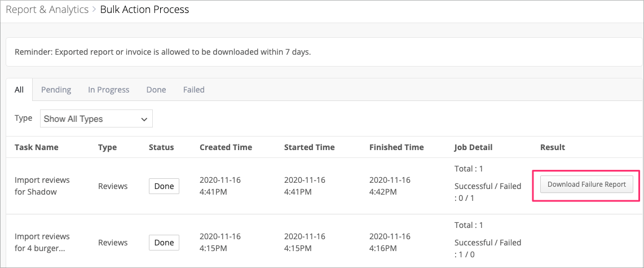Screen dimensions: 644x268
Task: Switch to the Pending tab
Action: (56, 90)
